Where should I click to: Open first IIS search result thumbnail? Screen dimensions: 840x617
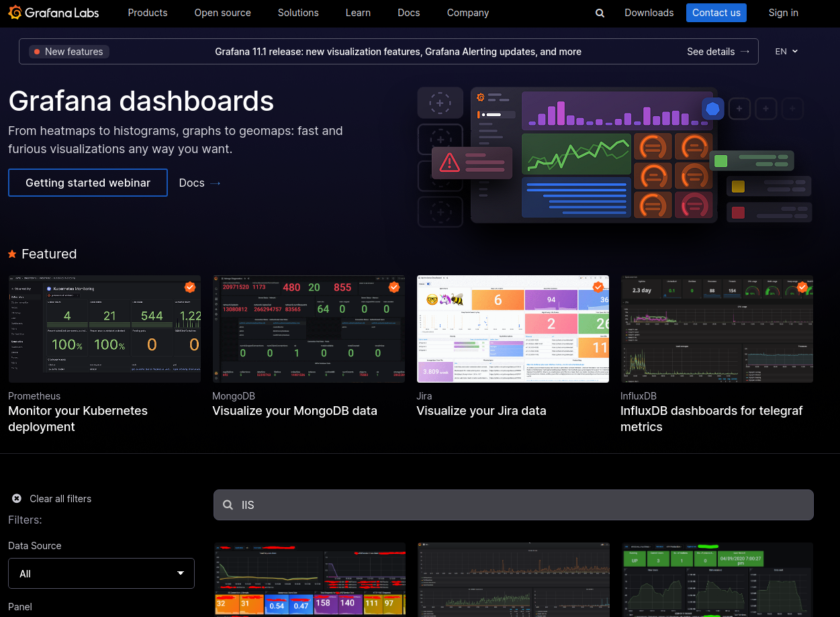(310, 579)
